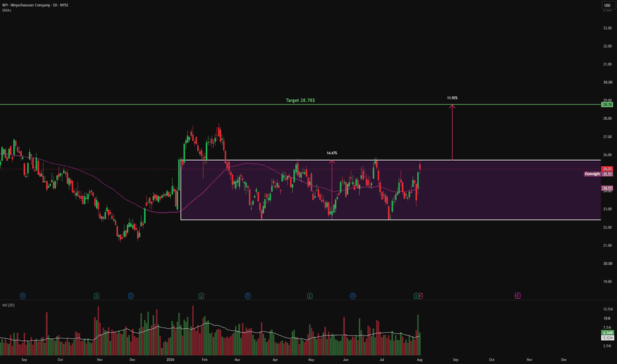Select the Vol (20) indicator legend
This screenshot has height=364, width=617.
pos(8,305)
